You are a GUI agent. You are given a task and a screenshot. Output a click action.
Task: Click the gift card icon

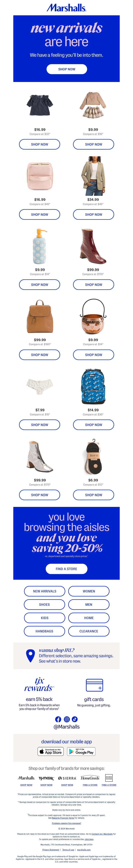pos(94,685)
